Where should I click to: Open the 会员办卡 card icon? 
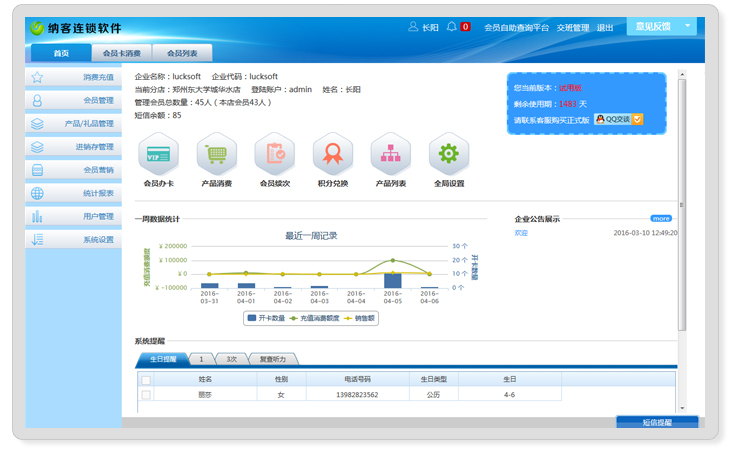pos(158,155)
